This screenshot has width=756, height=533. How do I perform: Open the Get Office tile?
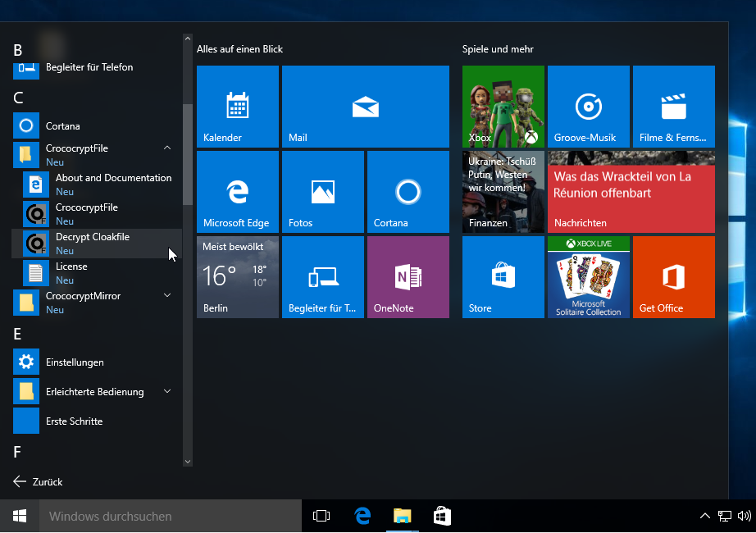coord(674,277)
